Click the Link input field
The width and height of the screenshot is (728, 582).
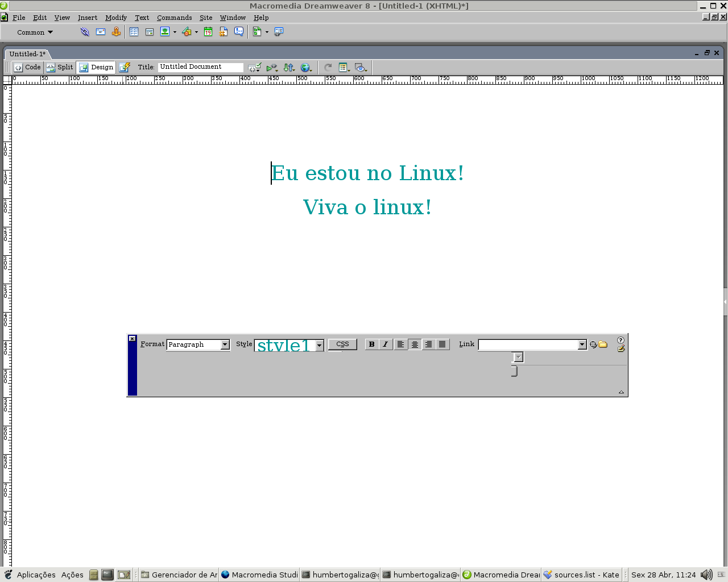click(x=528, y=344)
